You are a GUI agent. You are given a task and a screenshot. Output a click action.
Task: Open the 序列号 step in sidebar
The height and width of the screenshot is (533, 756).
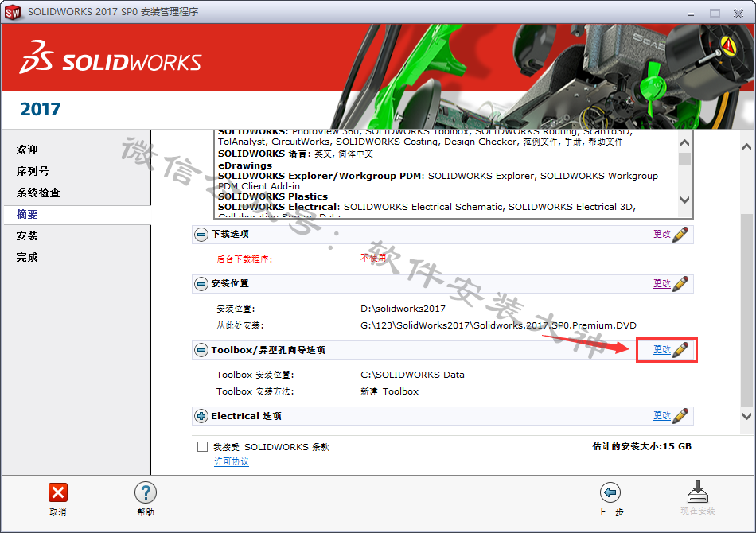point(33,171)
